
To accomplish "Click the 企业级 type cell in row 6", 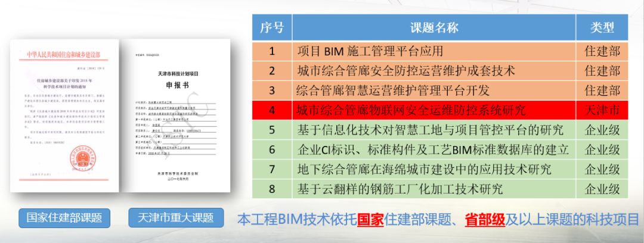I will pyautogui.click(x=602, y=149).
